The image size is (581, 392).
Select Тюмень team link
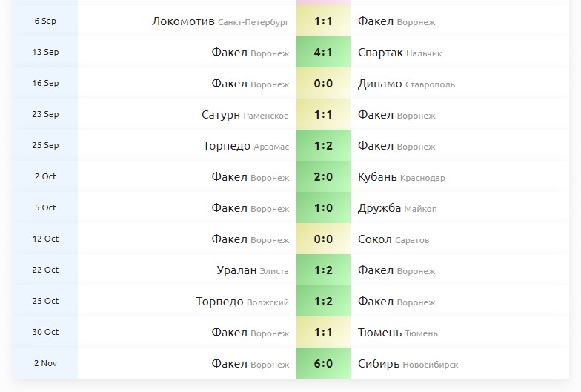click(x=397, y=333)
